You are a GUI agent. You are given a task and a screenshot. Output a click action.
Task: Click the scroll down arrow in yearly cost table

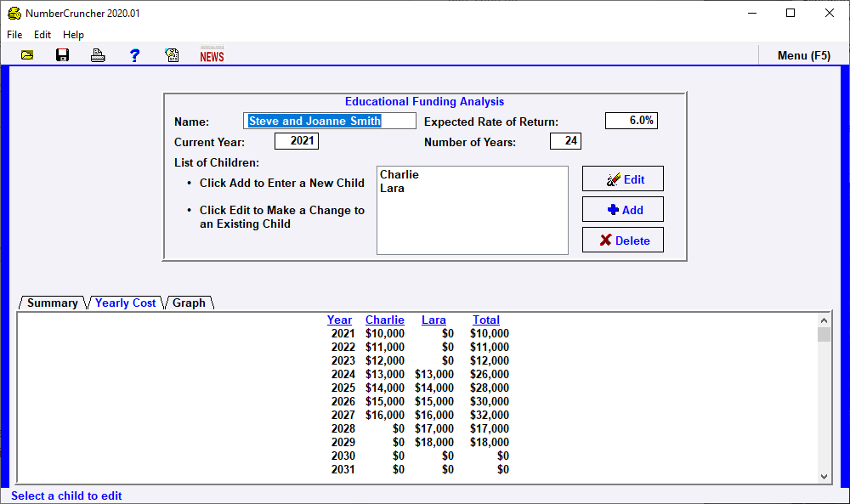[824, 477]
